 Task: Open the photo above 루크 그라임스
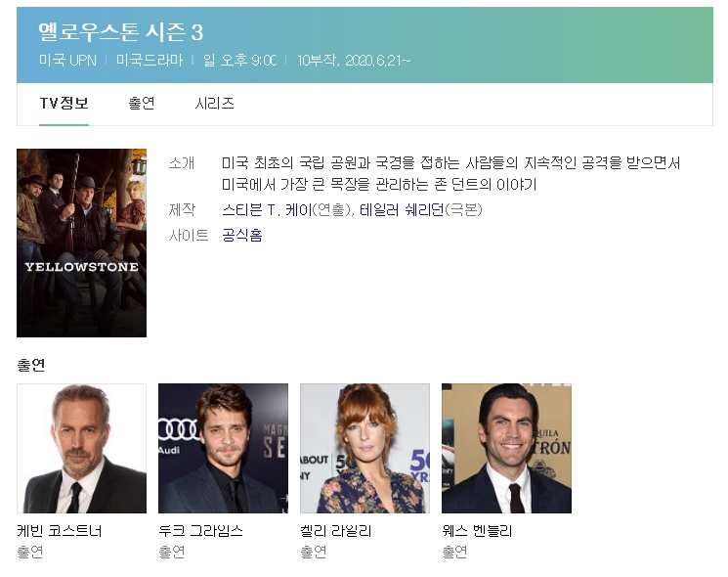pos(223,448)
